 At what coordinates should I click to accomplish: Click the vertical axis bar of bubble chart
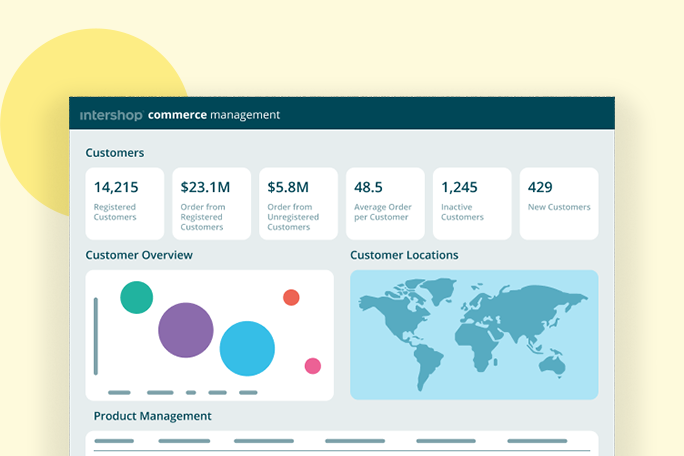click(x=96, y=335)
